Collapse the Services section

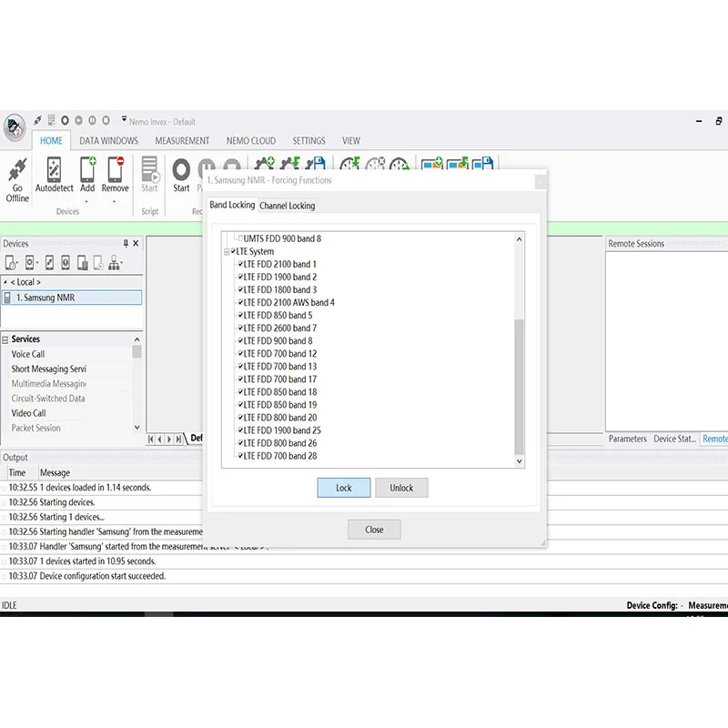[x=5, y=339]
